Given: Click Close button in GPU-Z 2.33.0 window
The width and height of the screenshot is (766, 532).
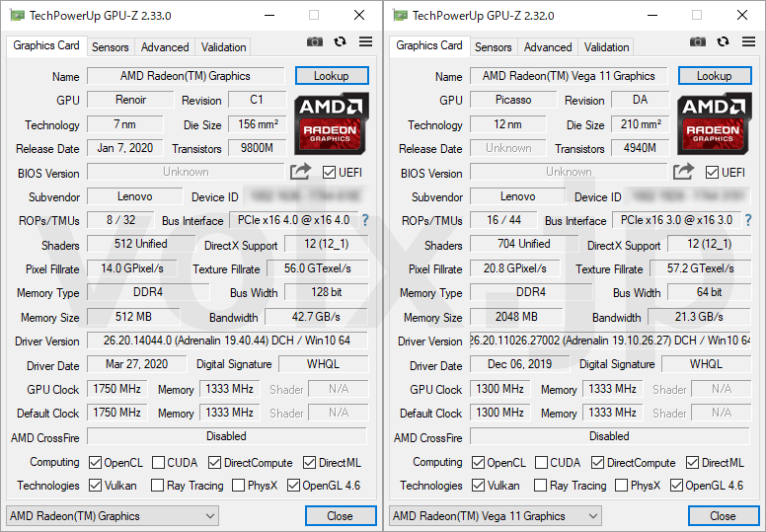Looking at the screenshot, I should click(341, 516).
